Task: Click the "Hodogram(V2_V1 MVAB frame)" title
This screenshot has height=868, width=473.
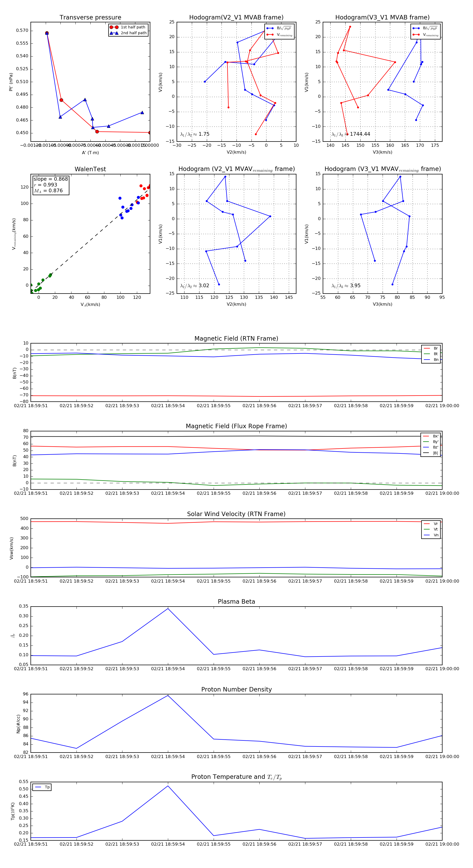Action: [236, 18]
